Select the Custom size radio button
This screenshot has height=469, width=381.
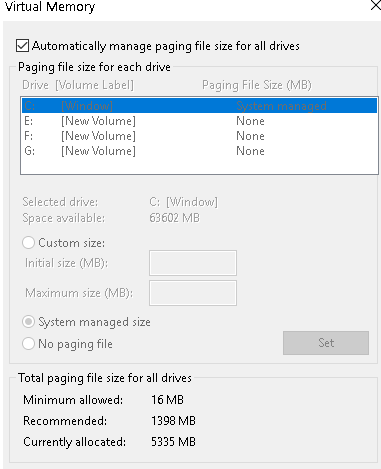point(28,243)
